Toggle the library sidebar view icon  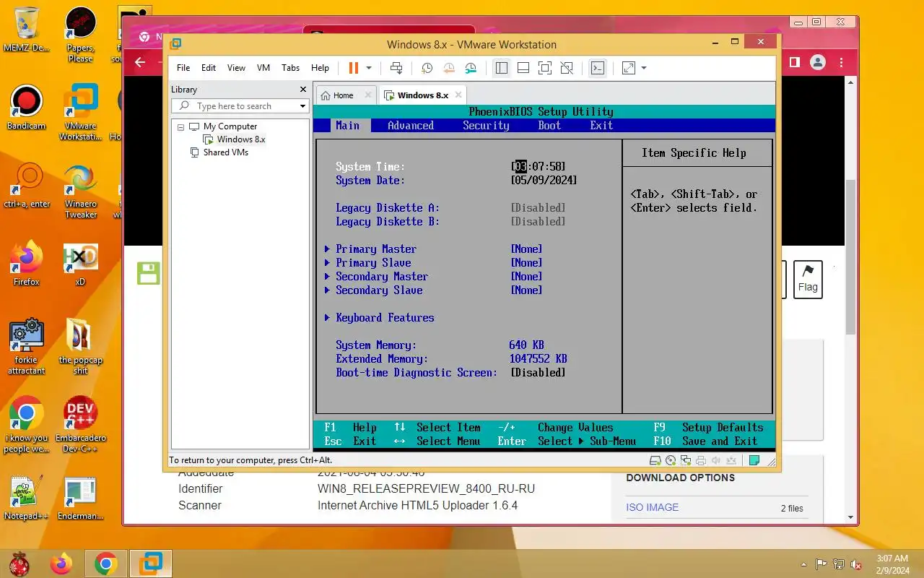[502, 68]
